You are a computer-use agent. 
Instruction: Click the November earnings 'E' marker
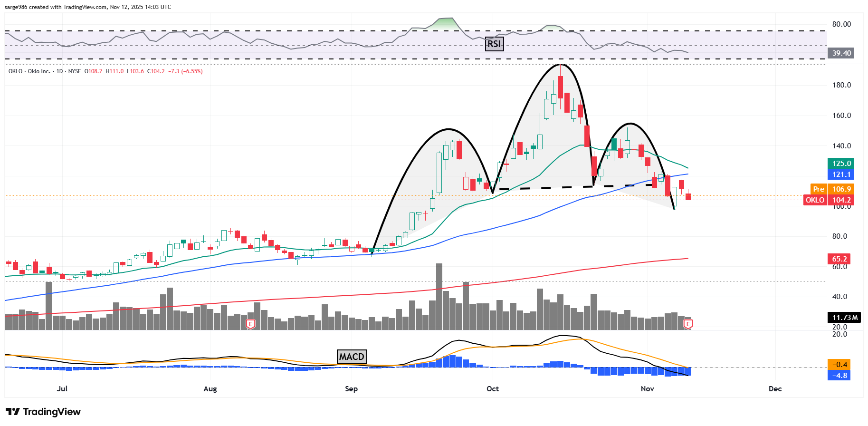687,324
